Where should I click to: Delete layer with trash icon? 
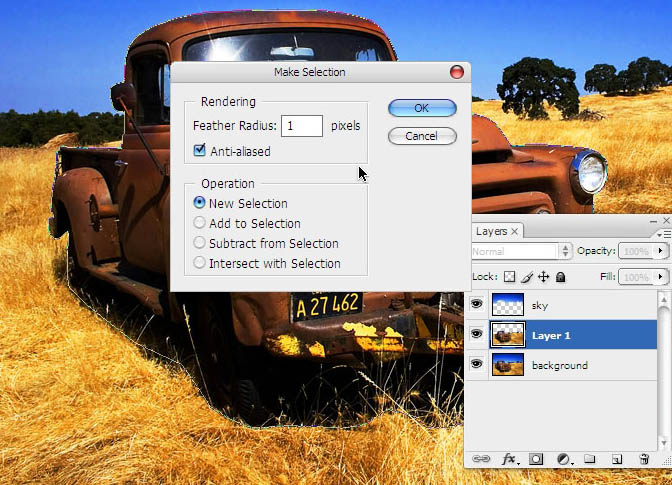[644, 459]
